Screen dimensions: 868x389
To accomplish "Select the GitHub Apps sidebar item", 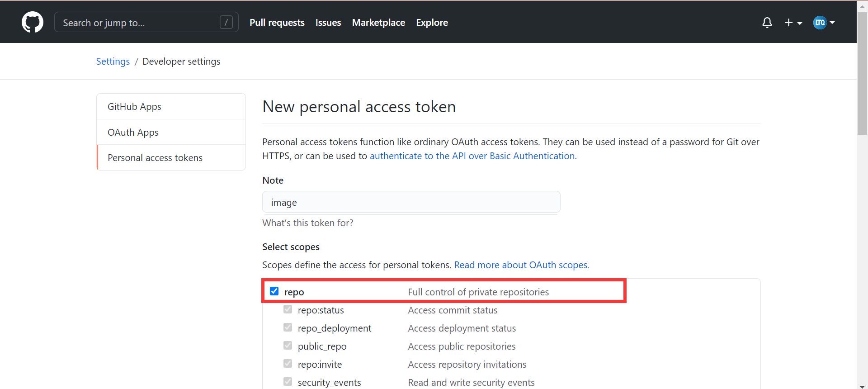I will (171, 106).
